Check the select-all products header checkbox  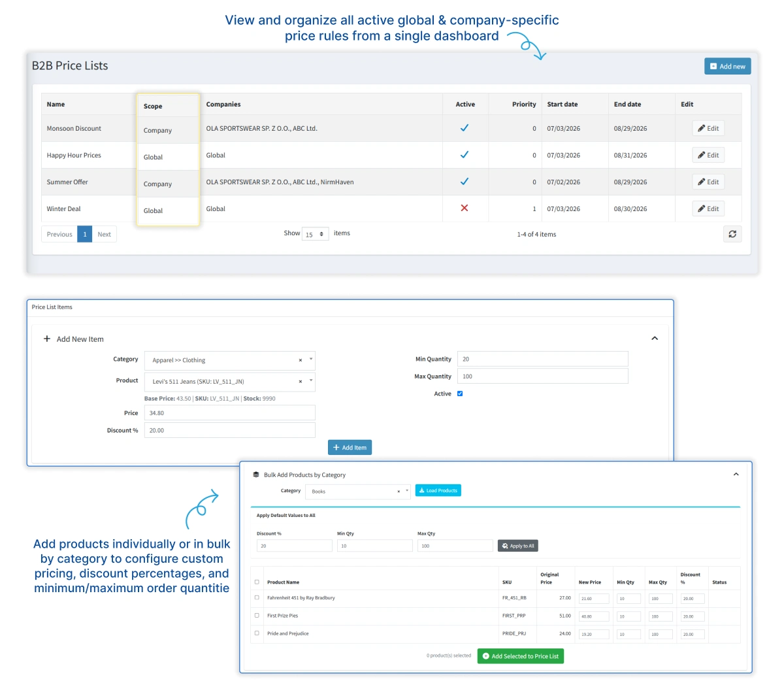[x=257, y=582]
